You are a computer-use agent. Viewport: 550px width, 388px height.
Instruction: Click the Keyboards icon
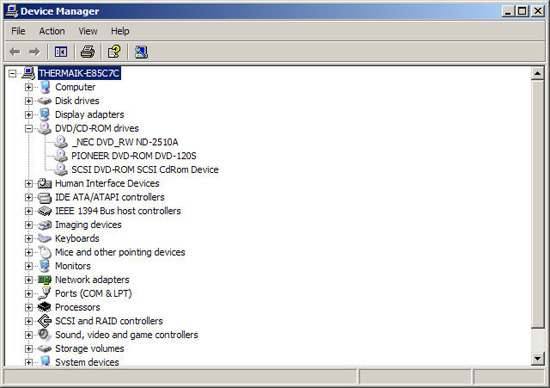pyautogui.click(x=45, y=238)
